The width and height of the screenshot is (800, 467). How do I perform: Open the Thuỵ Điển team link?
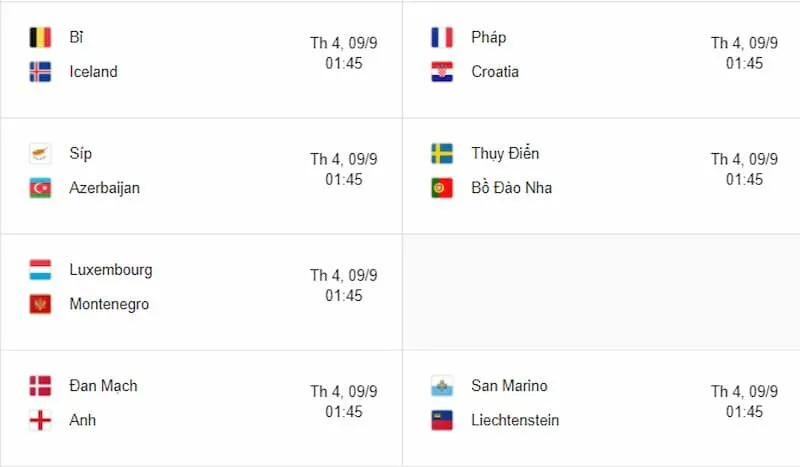pyautogui.click(x=505, y=154)
